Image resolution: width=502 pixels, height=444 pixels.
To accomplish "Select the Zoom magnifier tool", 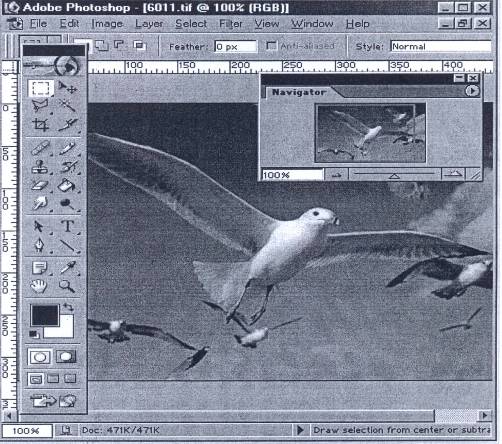I will tap(67, 286).
